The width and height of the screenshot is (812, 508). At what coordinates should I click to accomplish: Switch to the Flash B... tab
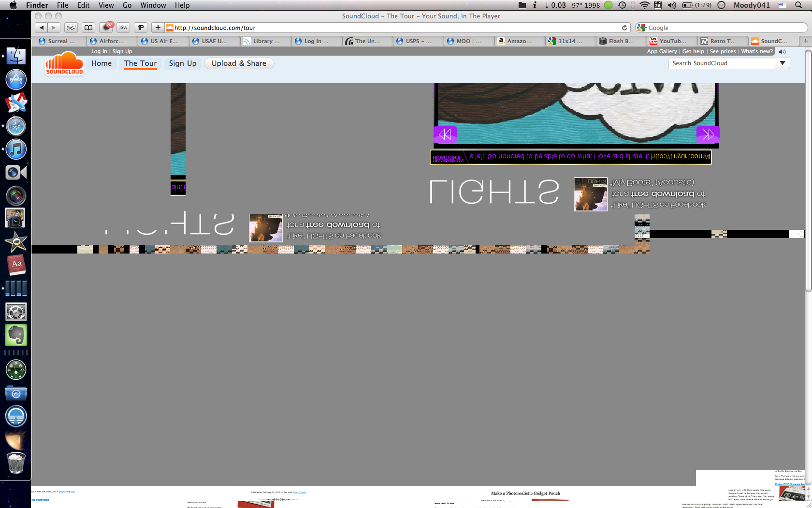(621, 41)
